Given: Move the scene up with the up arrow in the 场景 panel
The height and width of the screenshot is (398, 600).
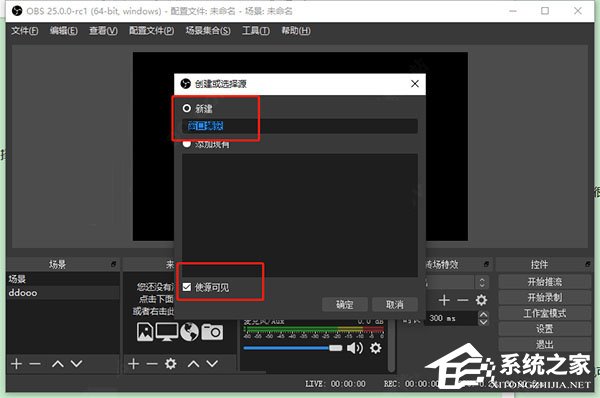Looking at the screenshot, I should (x=58, y=364).
